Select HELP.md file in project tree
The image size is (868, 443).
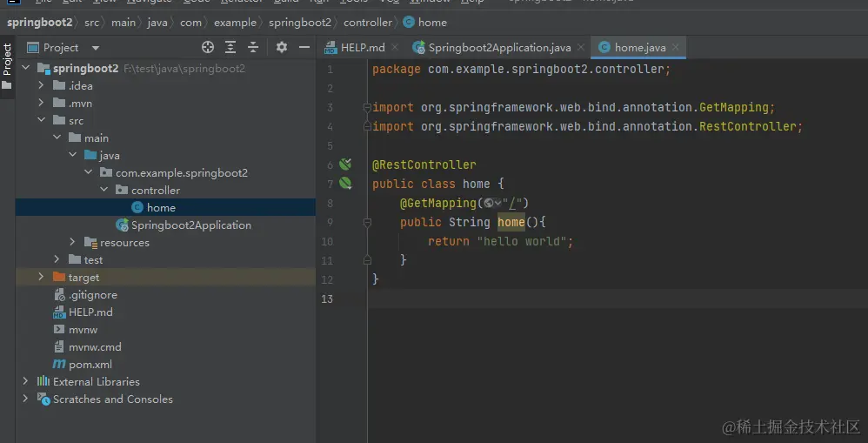(83, 312)
